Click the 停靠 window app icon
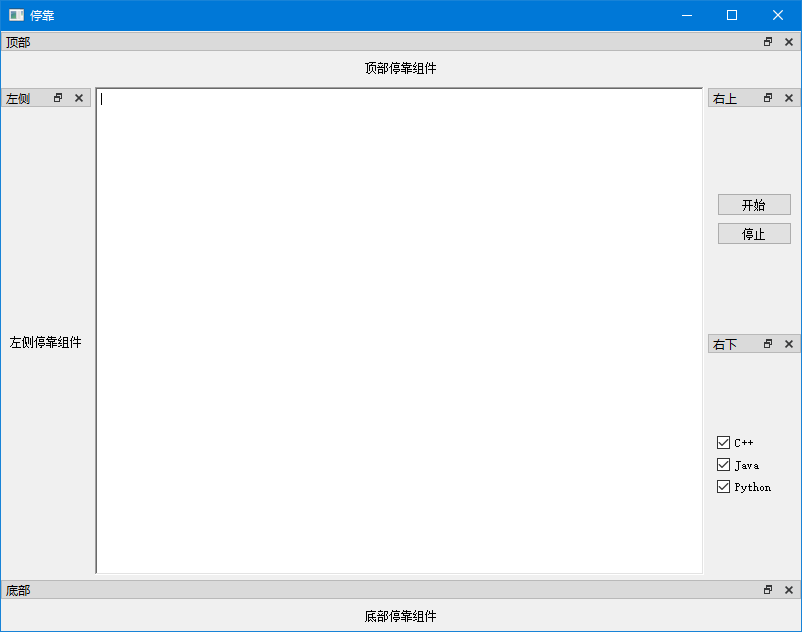 click(16, 15)
